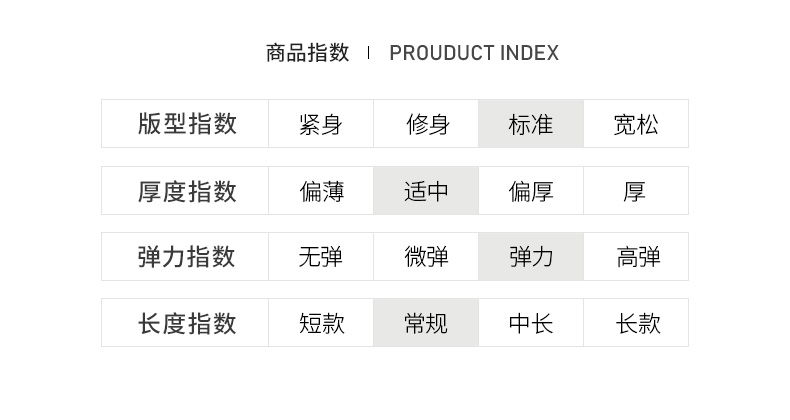The width and height of the screenshot is (790, 420).
Task: Select the 紧身 fit option
Action: coord(320,124)
